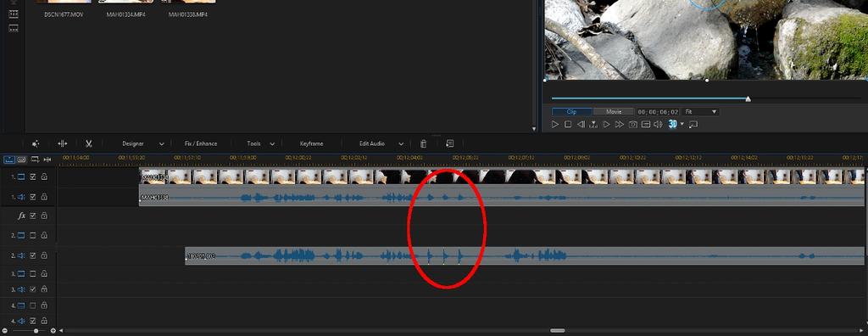Enable the video track 2 checkbox
Viewport: 868px width, 336px height.
[33, 236]
